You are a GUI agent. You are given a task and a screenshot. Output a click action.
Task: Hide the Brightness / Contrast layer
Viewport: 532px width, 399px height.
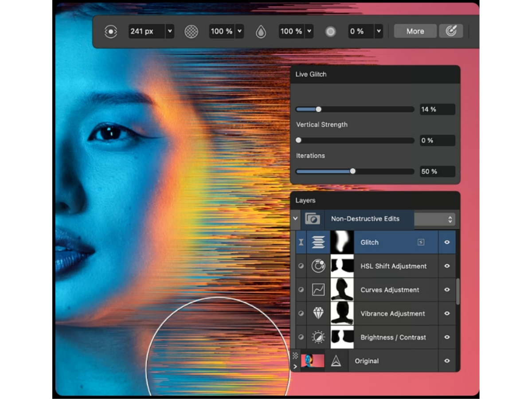447,337
